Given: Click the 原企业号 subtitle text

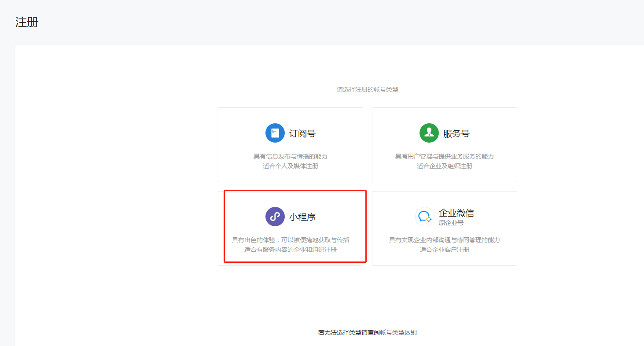Looking at the screenshot, I should coord(451,223).
